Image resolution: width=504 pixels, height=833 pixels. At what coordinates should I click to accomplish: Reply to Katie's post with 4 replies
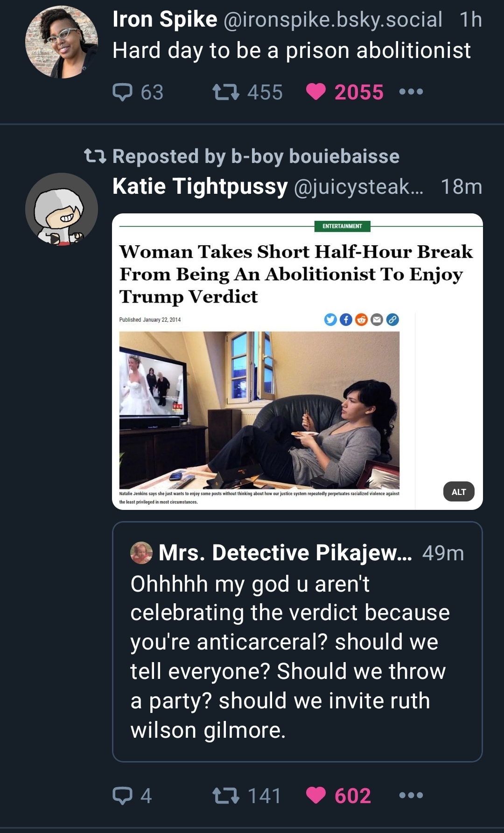click(123, 795)
